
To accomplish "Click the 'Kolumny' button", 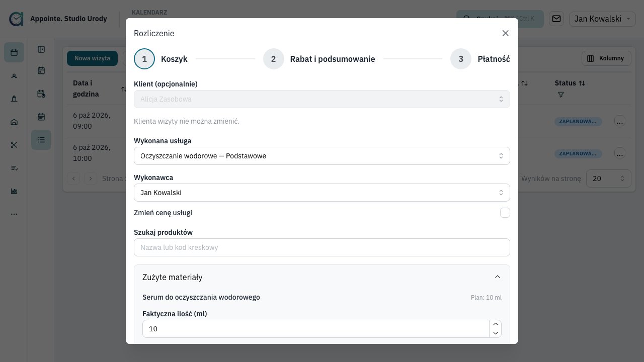I will click(x=606, y=58).
